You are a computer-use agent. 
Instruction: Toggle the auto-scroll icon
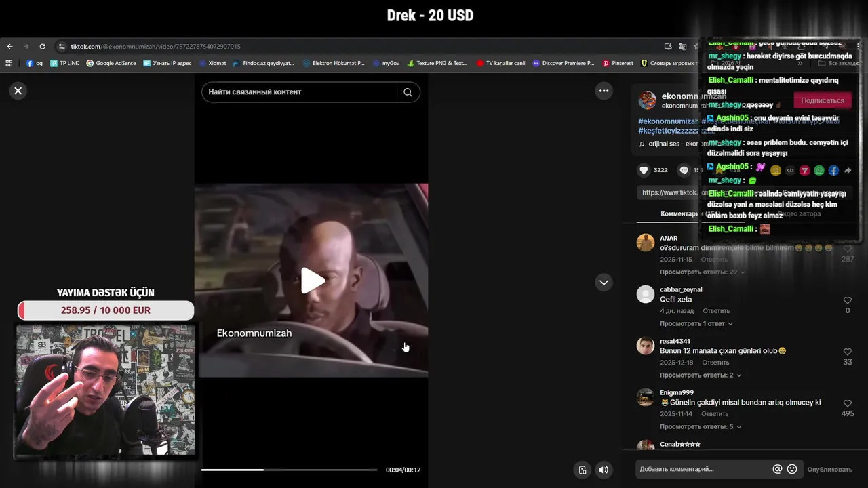[583, 470]
